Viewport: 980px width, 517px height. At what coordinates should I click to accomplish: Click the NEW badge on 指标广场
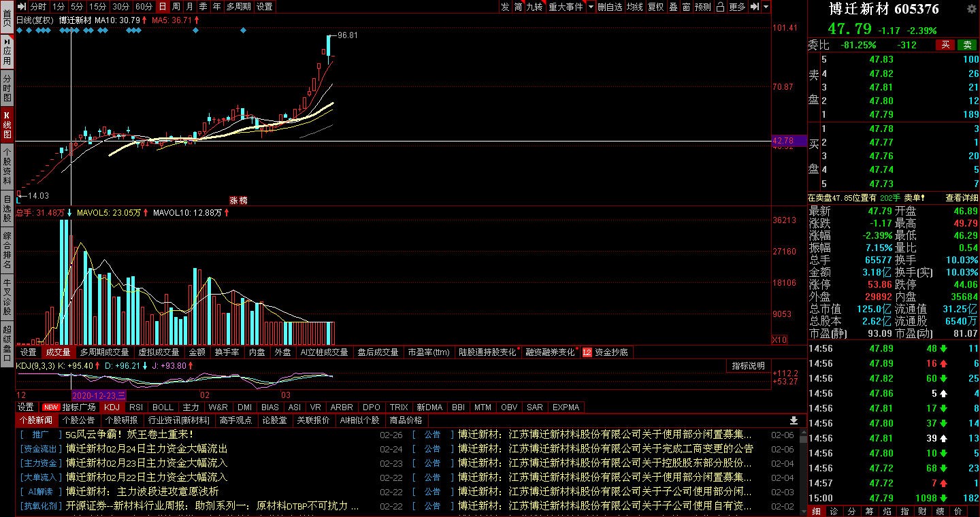(50, 407)
